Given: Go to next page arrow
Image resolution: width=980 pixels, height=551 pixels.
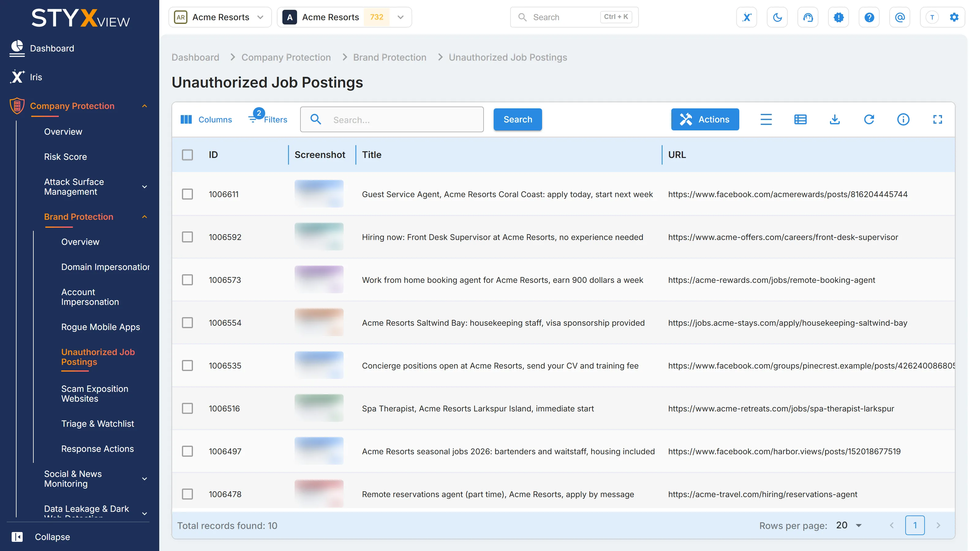Looking at the screenshot, I should pos(938,525).
